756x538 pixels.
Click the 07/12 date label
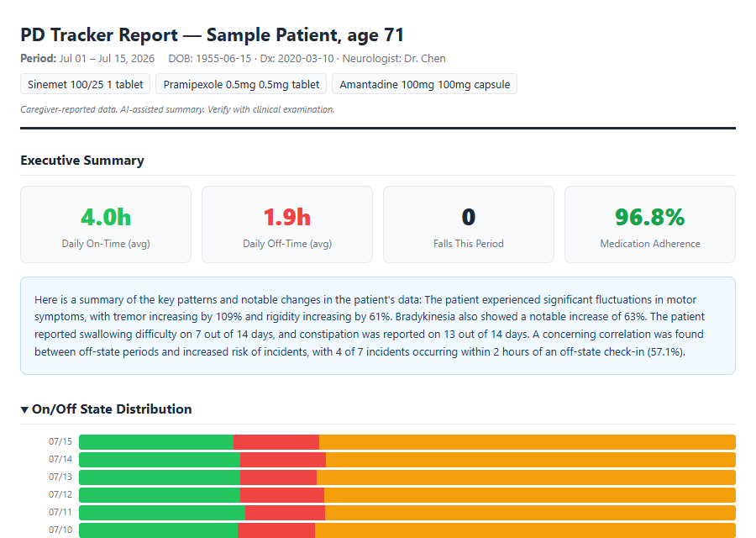pos(60,494)
